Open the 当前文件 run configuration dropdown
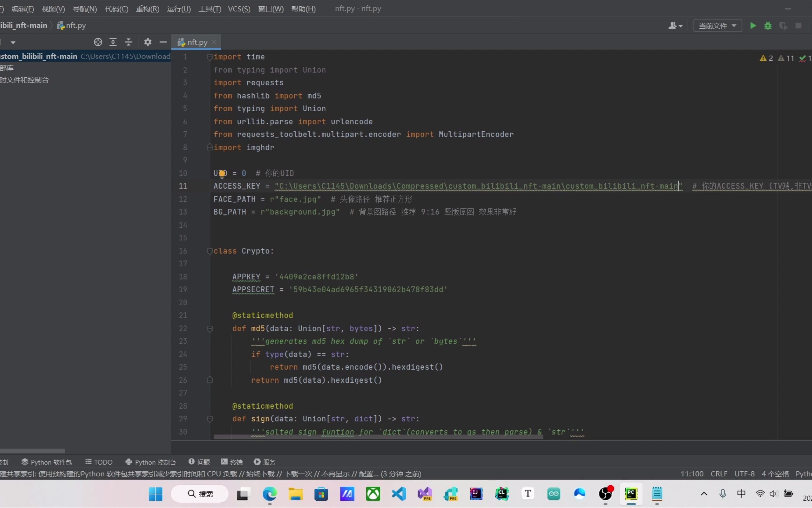 (717, 26)
